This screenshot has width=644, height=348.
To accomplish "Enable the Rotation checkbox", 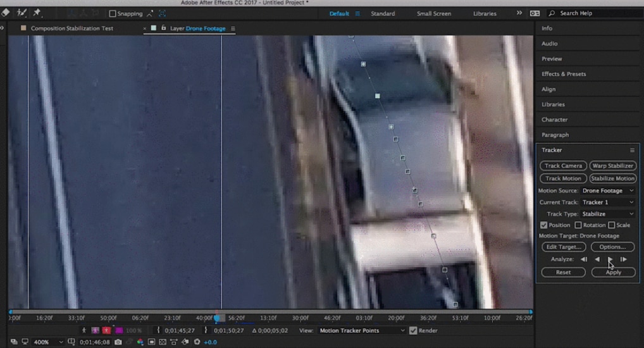I will (x=578, y=225).
